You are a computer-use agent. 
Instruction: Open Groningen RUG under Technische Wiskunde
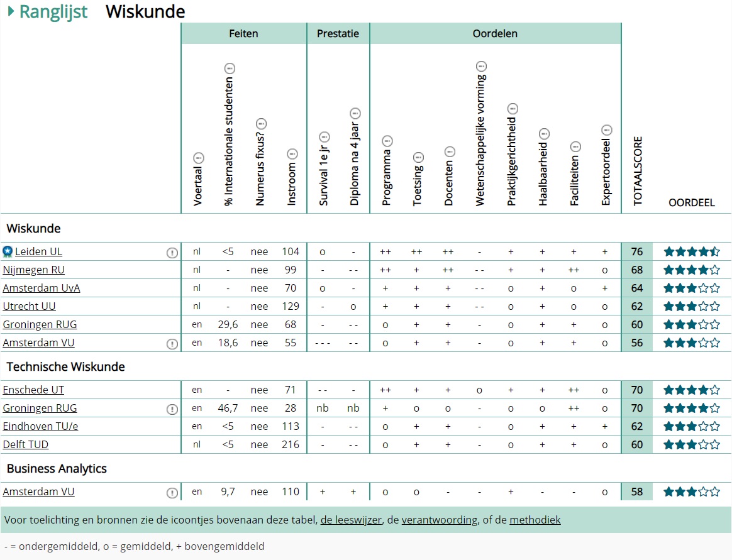point(40,408)
